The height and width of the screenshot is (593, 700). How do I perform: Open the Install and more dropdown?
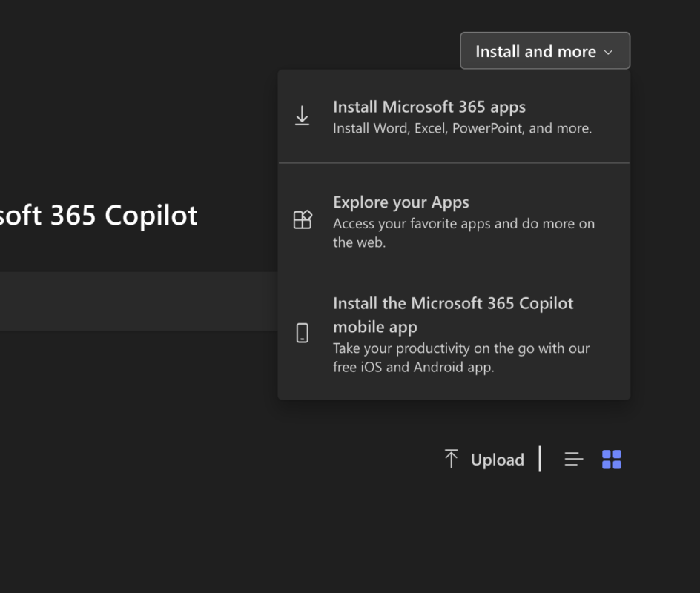(545, 51)
